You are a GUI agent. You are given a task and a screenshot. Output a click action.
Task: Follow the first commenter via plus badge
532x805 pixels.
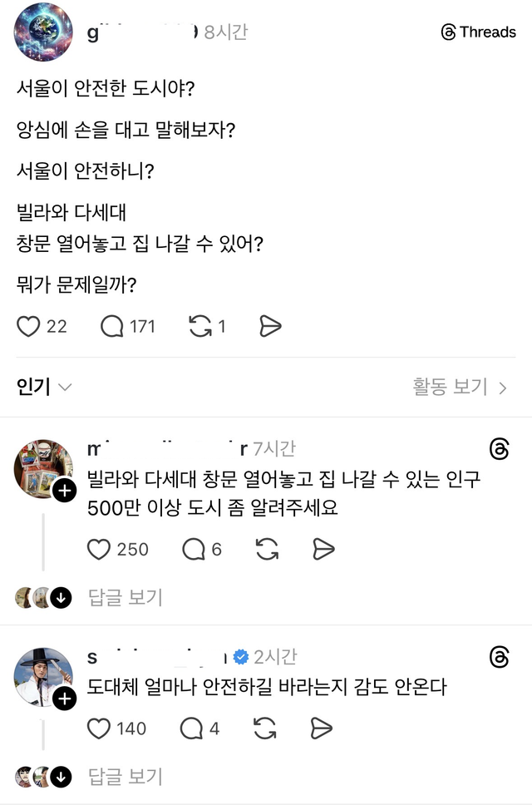coord(62,490)
